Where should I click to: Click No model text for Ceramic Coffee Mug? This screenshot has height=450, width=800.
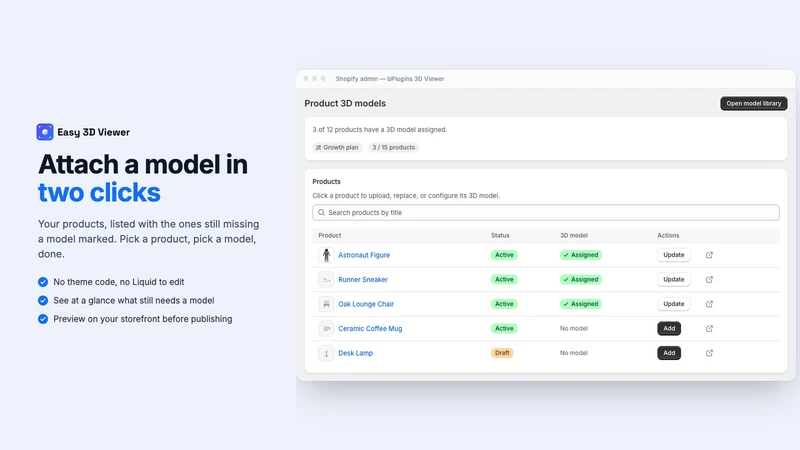[x=573, y=329]
